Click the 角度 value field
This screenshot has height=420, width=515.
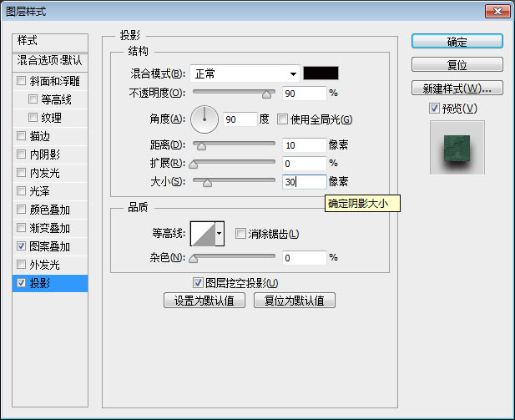click(x=240, y=119)
